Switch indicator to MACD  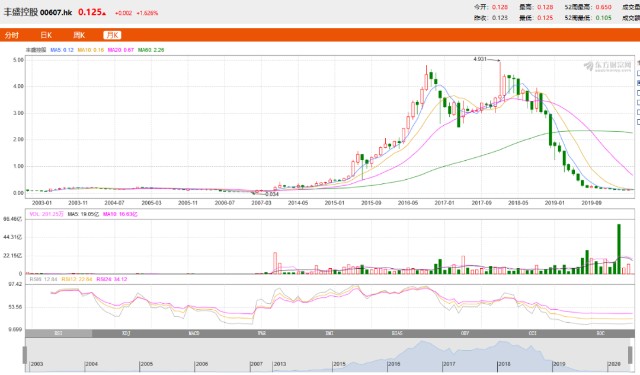[194, 333]
